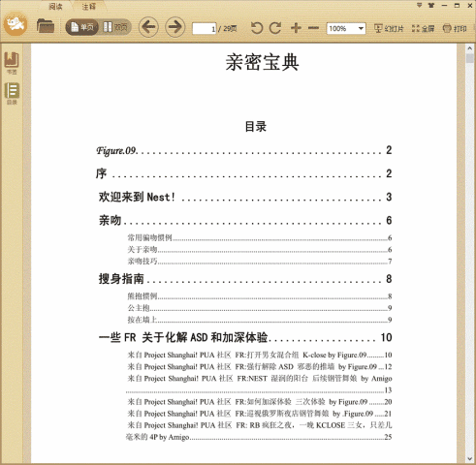This screenshot has width=476, height=465.
Task: Switch to double page (双页) view
Action: 115,27
